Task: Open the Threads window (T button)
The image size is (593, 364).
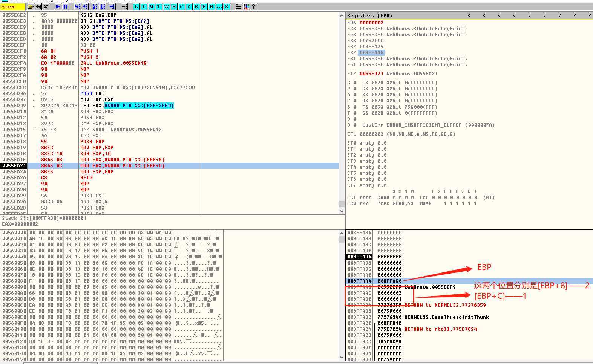Action: (159, 6)
